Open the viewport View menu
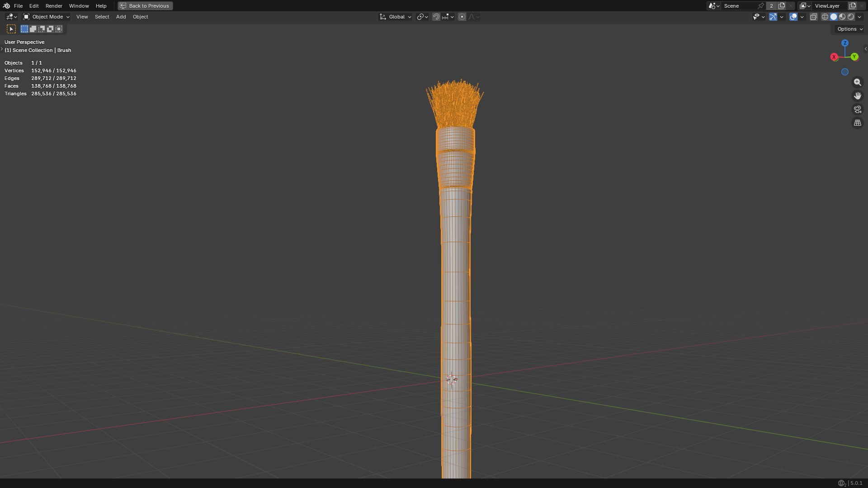Screen dimensions: 868x488 82,17
